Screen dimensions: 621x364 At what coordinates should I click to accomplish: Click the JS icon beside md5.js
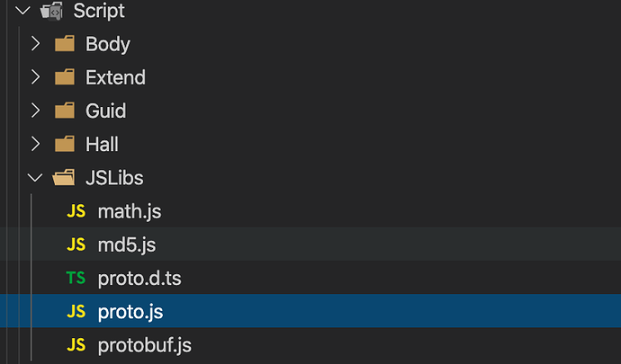tap(76, 245)
